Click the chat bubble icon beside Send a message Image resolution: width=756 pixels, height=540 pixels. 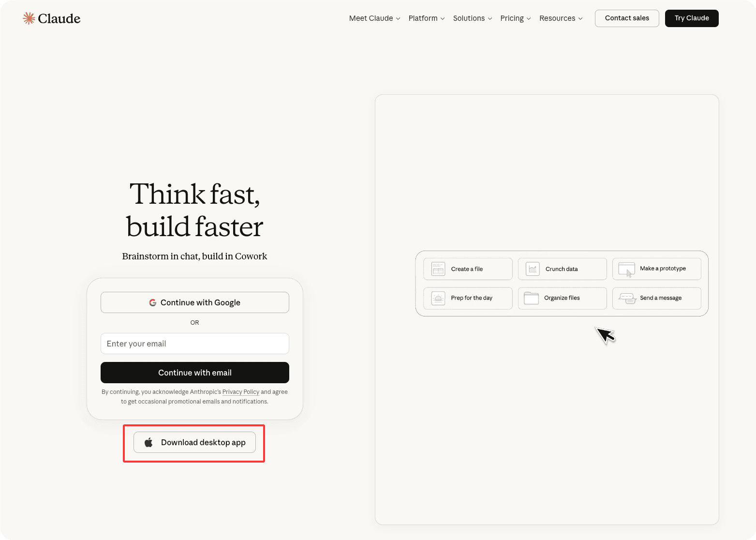click(627, 298)
